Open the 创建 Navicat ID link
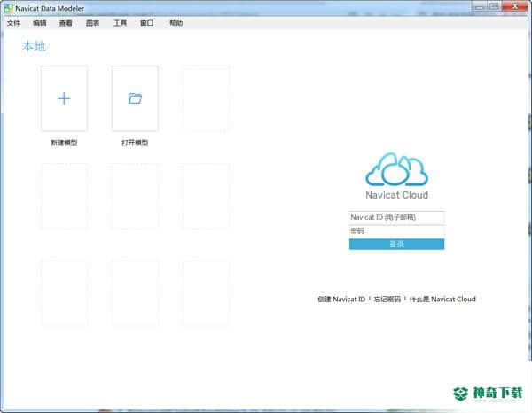This screenshot has height=413, width=532. click(341, 299)
